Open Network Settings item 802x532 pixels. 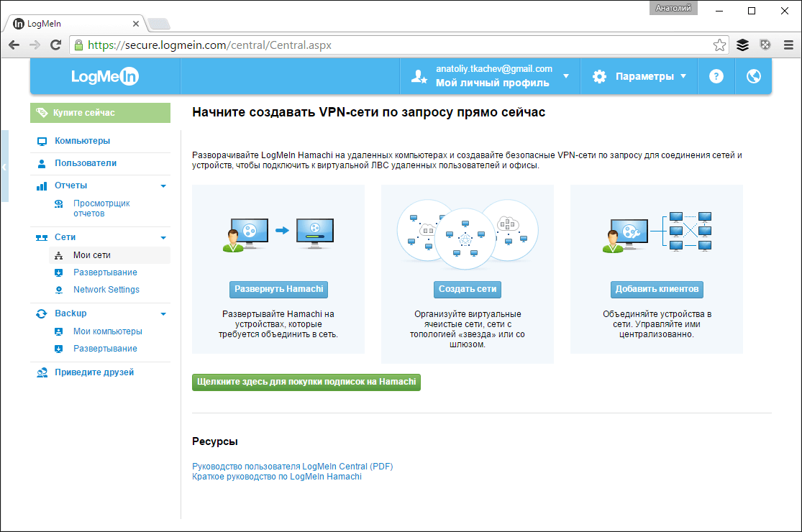106,290
